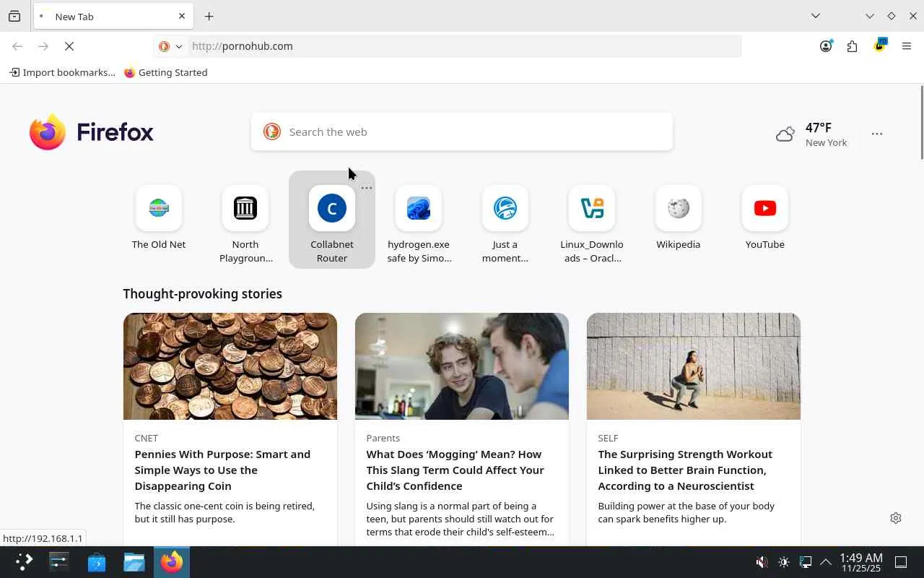Click the CNET source label
The height and width of the screenshot is (578, 924).
coord(146,438)
